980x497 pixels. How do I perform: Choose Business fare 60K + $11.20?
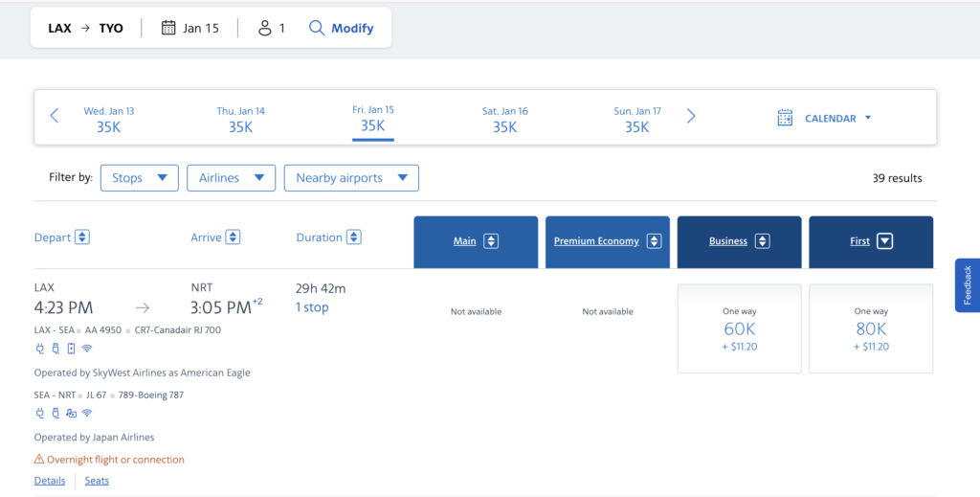[x=740, y=328]
